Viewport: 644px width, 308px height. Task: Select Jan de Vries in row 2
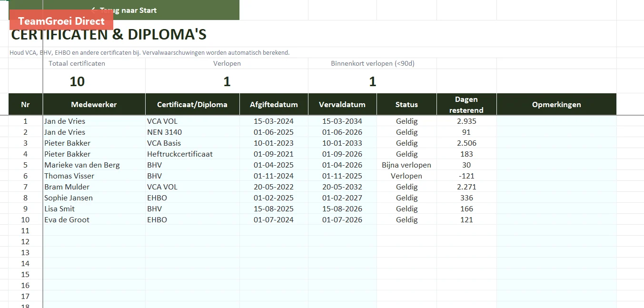coord(94,132)
